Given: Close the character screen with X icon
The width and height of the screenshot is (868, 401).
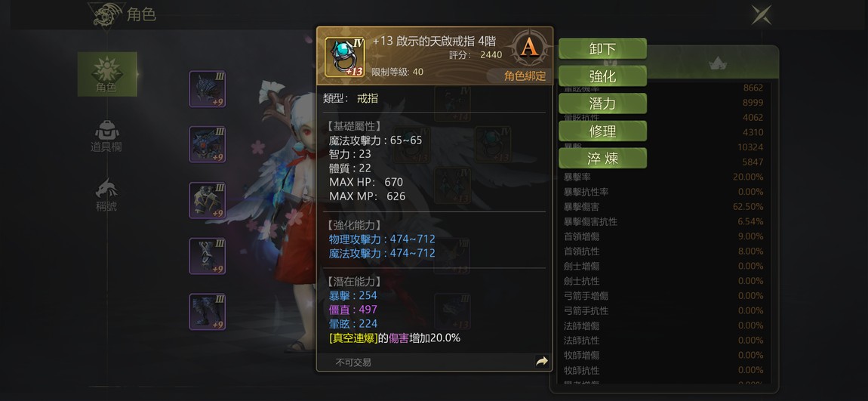Looking at the screenshot, I should (762, 14).
